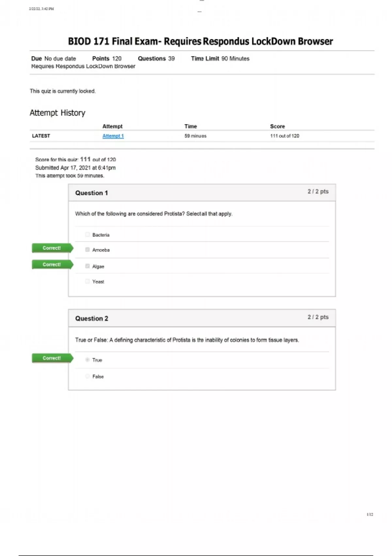392x556 pixels.
Task: Toggle the Amoeba checkbox
Action: pos(87,250)
